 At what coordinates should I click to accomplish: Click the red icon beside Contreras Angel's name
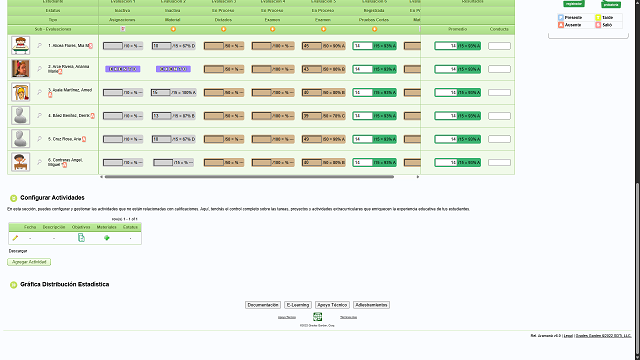pyautogui.click(x=64, y=165)
